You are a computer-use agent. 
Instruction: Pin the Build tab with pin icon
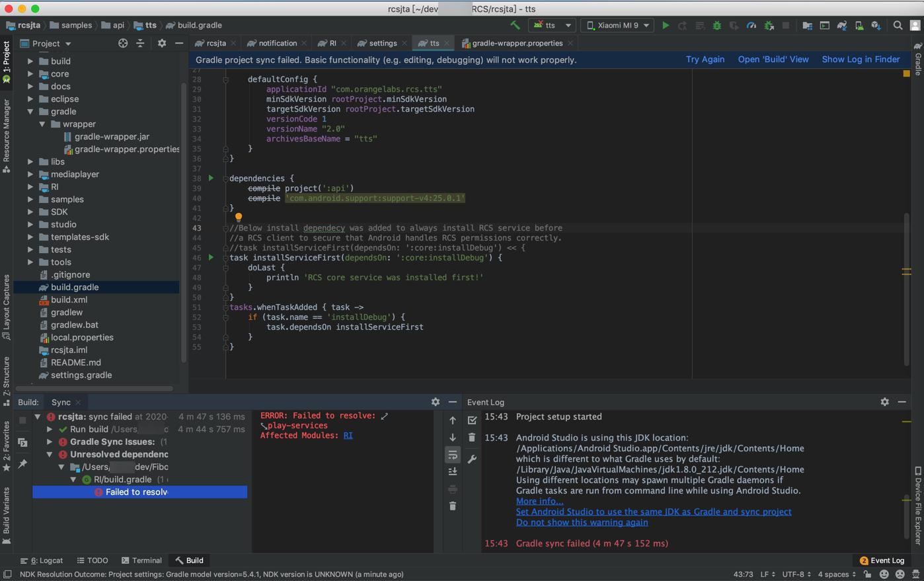pyautogui.click(x=22, y=464)
